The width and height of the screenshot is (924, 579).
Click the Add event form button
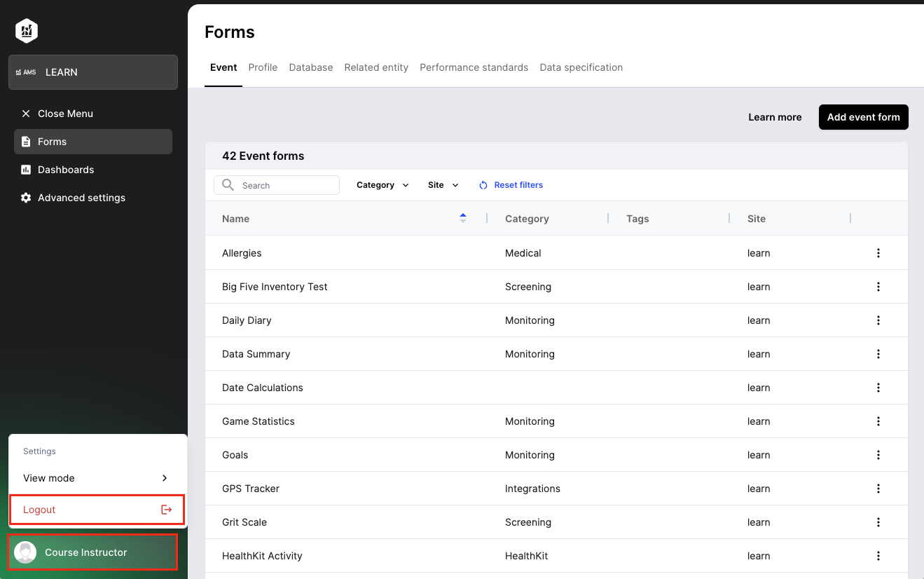tap(863, 117)
